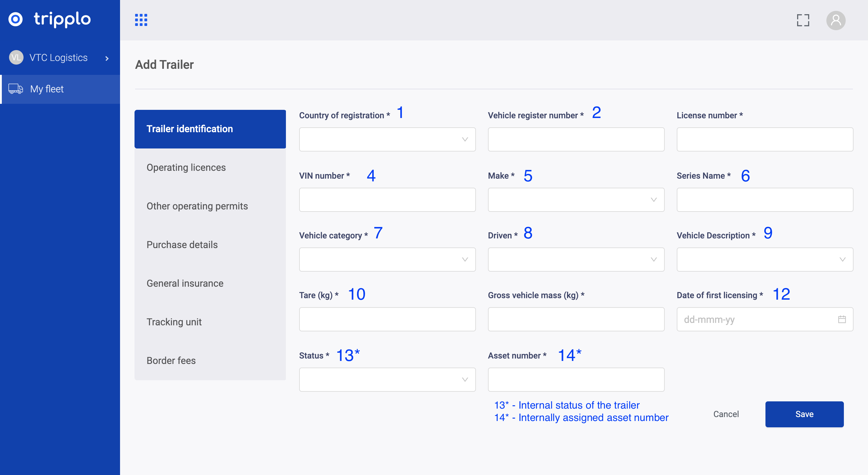Screen dimensions: 868x475
Task: Click the My fleet truck icon
Action: tap(15, 89)
